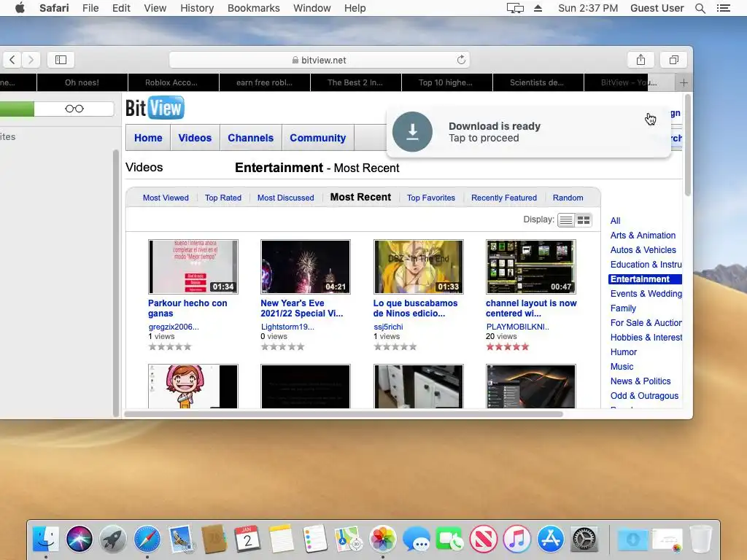
Task: Open Safari compass icon in Dock
Action: (147, 539)
